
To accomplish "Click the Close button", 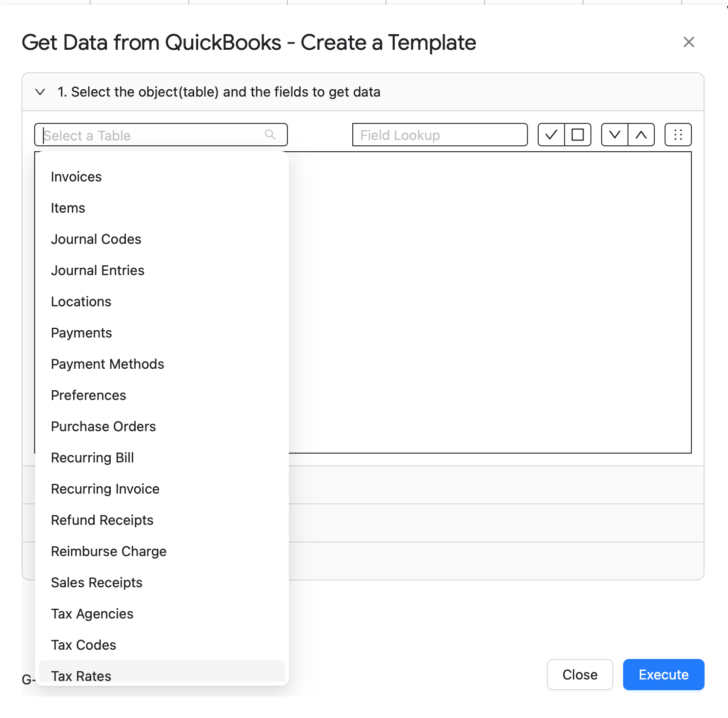I will point(580,675).
